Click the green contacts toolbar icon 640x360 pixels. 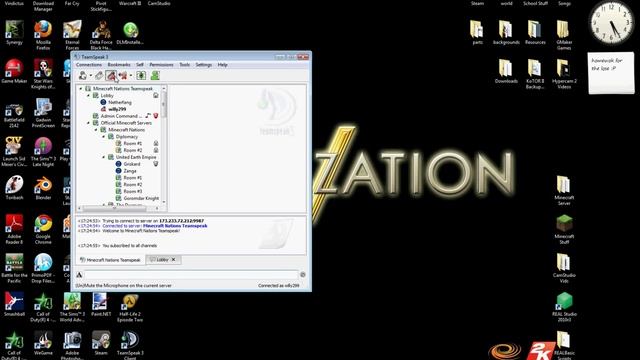(x=155, y=76)
